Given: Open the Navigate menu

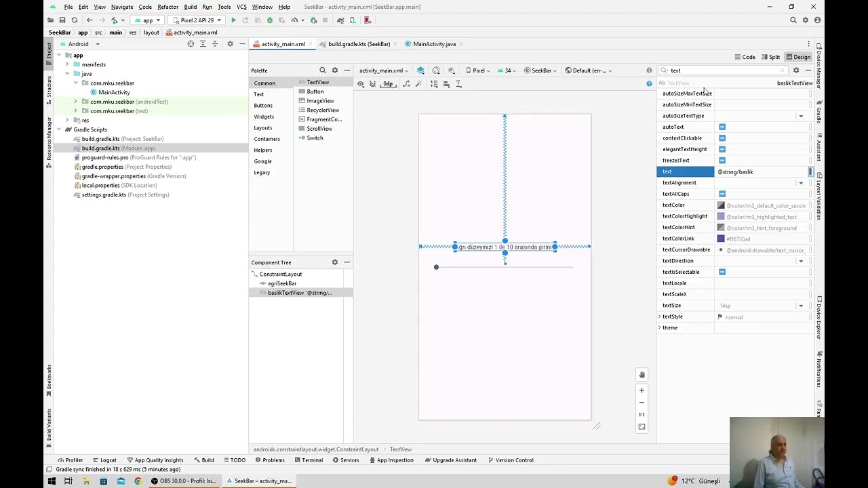Looking at the screenshot, I should pyautogui.click(x=122, y=7).
